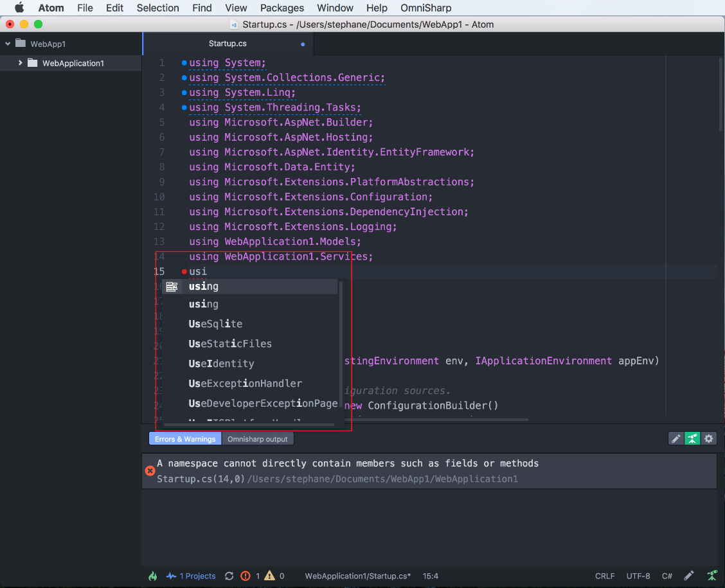Click the blue lint marker on line 1

click(184, 63)
